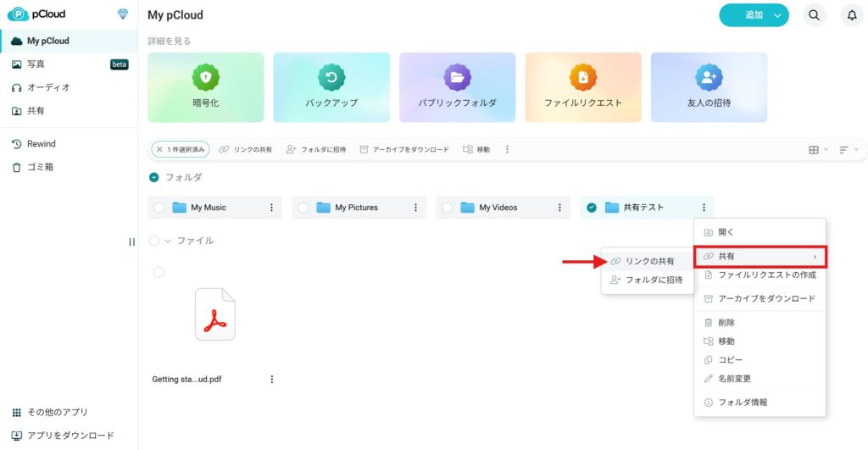The width and height of the screenshot is (868, 450).
Task: Tick the My Videos folder checkbox
Action: 448,208
